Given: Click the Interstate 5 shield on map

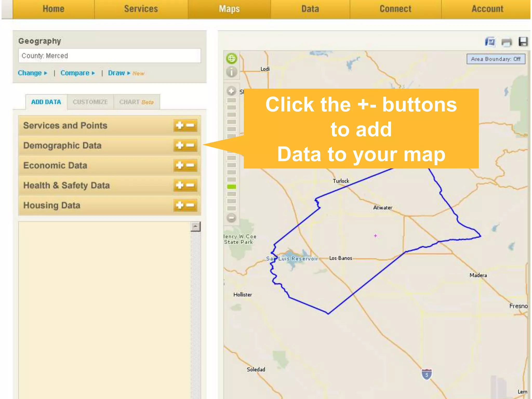Looking at the screenshot, I should [x=427, y=374].
